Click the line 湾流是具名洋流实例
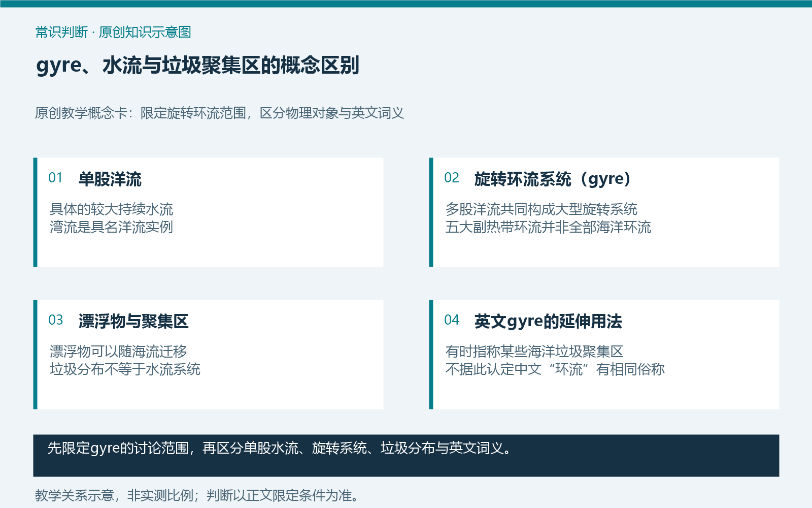The height and width of the screenshot is (508, 812). point(111,227)
